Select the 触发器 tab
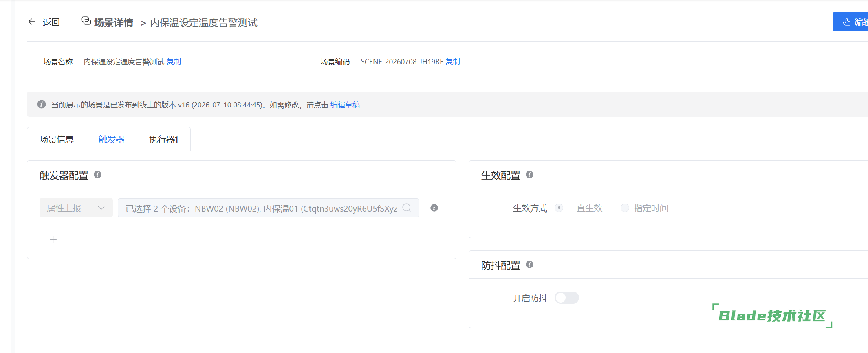The height and width of the screenshot is (353, 868). click(111, 139)
